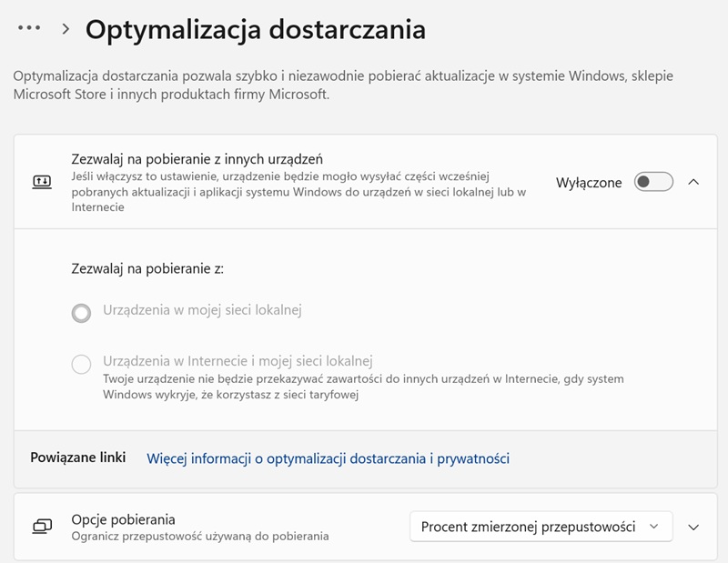
Task: Open link Więcej informacji o optymalizacji dostarczania
Action: click(328, 458)
